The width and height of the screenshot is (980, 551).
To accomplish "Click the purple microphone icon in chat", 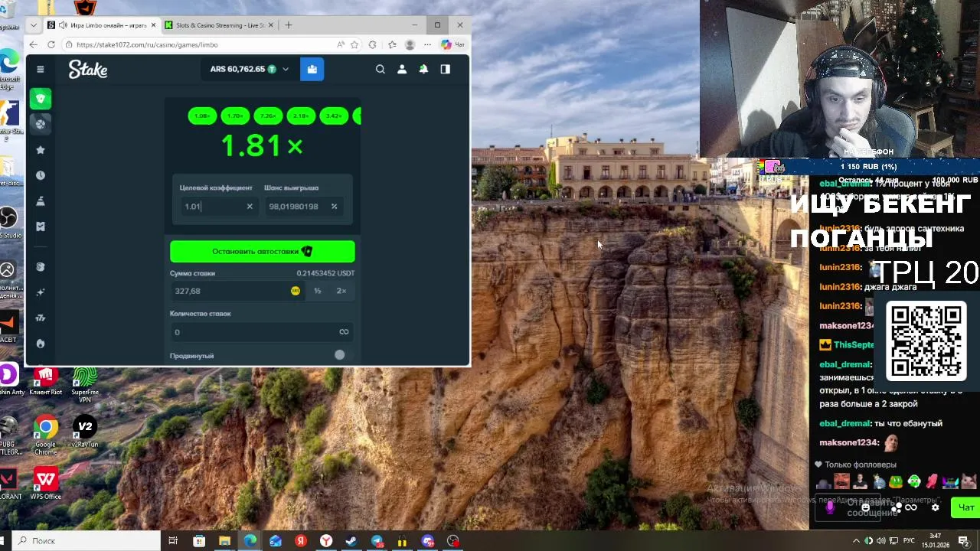I will [830, 507].
